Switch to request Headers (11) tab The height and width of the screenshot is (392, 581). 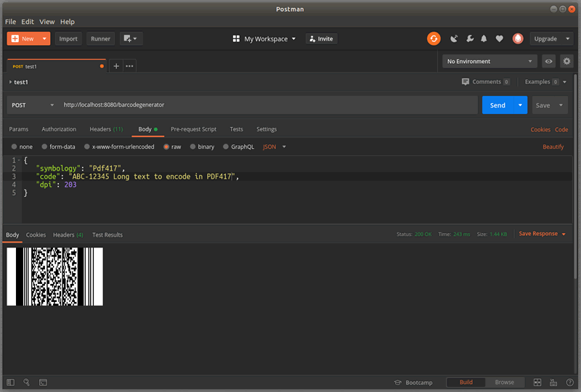coord(106,129)
